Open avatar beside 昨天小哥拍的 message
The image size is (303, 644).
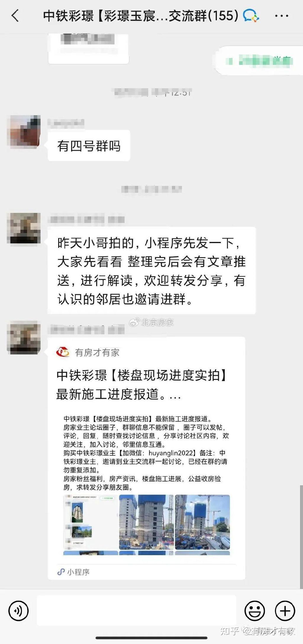tap(24, 228)
